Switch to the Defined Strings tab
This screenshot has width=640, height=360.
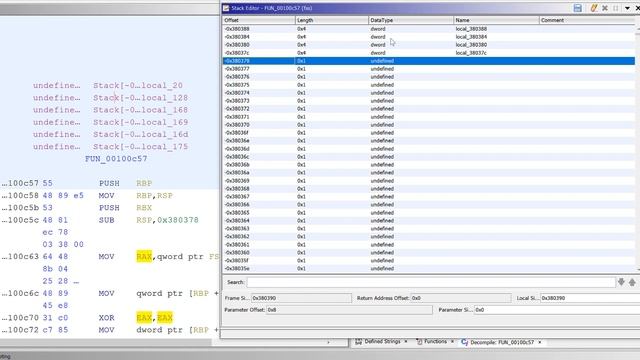point(382,342)
